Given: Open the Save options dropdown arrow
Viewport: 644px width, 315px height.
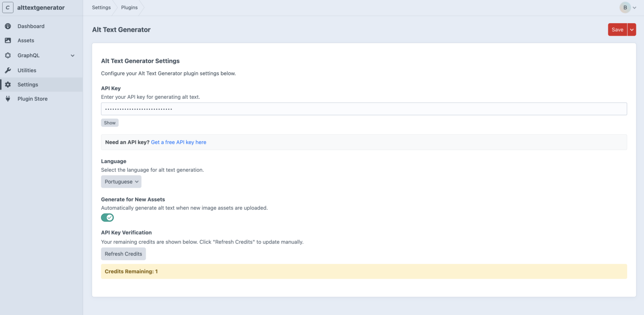Looking at the screenshot, I should (x=632, y=30).
